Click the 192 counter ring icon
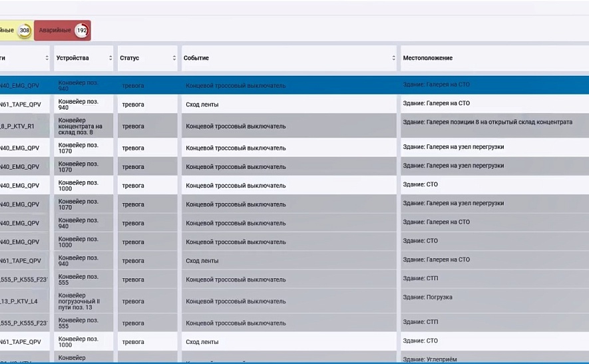Image resolution: width=589 pixels, height=364 pixels. click(81, 31)
